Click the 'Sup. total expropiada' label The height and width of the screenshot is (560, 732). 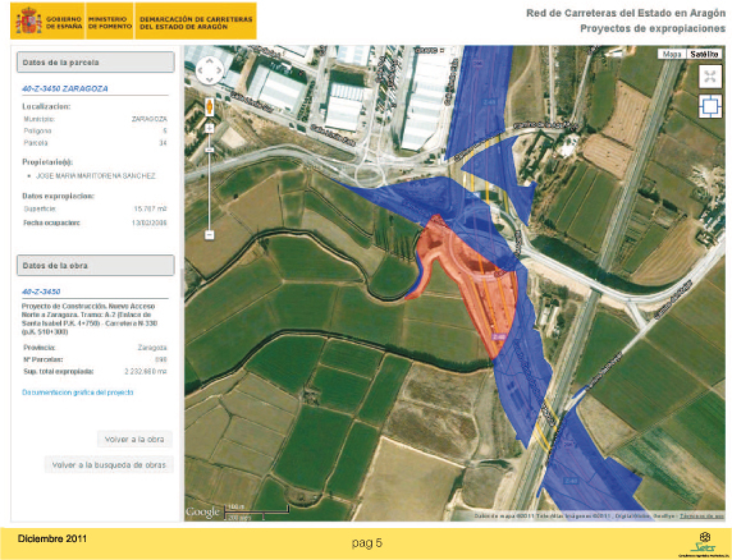(58, 371)
